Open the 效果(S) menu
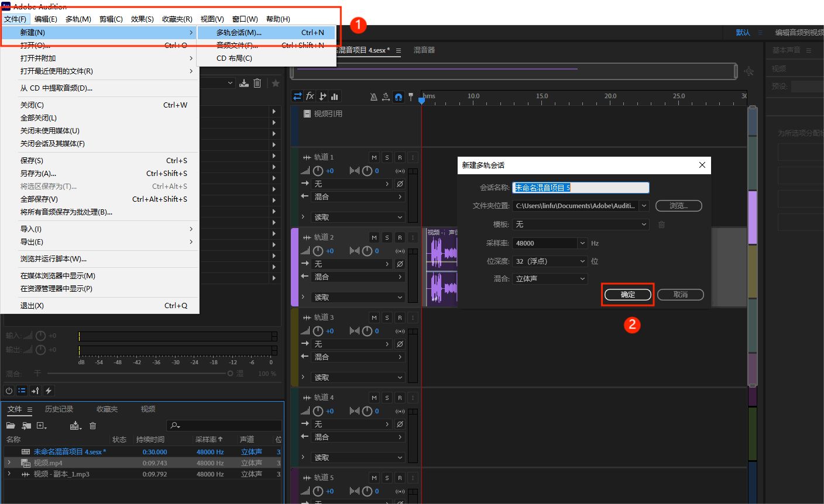 (x=142, y=19)
